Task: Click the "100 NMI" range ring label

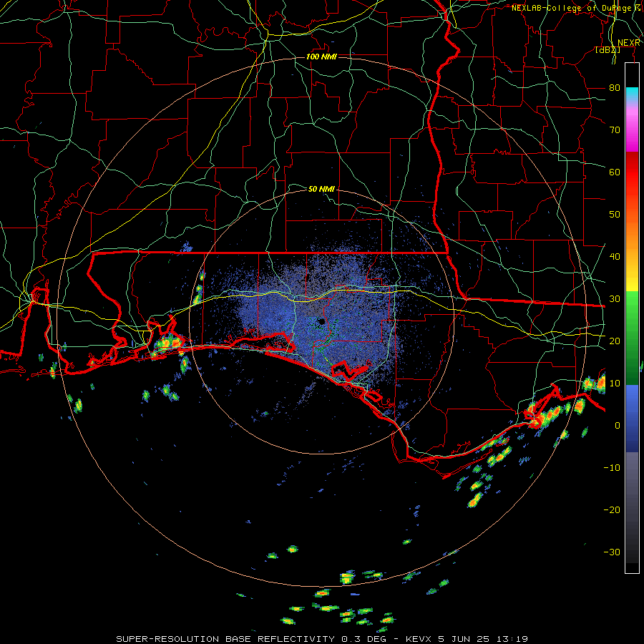Action: pos(321,57)
